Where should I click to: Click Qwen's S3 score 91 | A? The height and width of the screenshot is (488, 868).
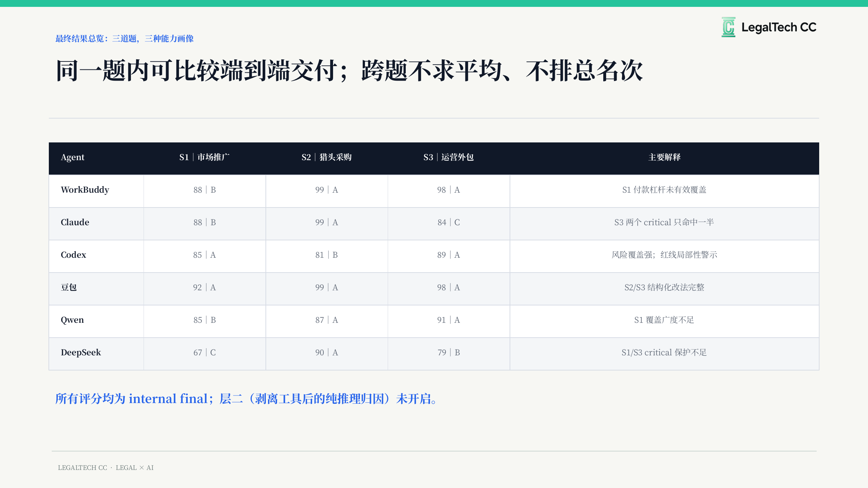pos(448,320)
